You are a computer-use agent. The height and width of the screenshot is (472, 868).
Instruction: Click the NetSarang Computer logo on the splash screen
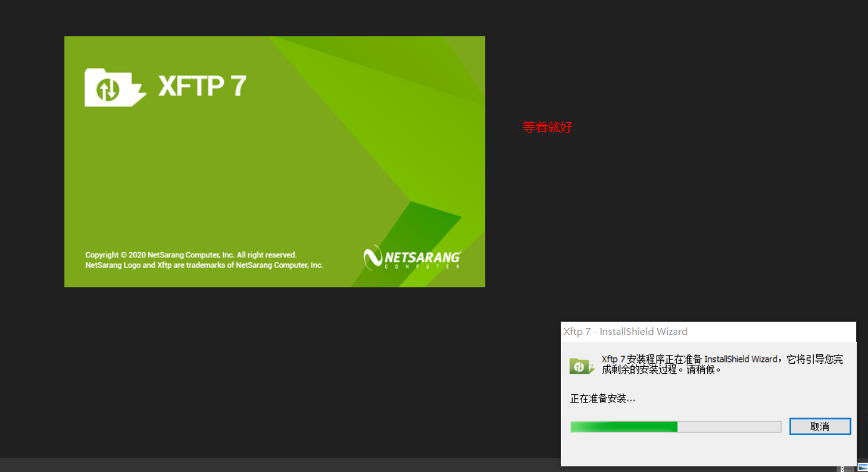click(x=412, y=257)
